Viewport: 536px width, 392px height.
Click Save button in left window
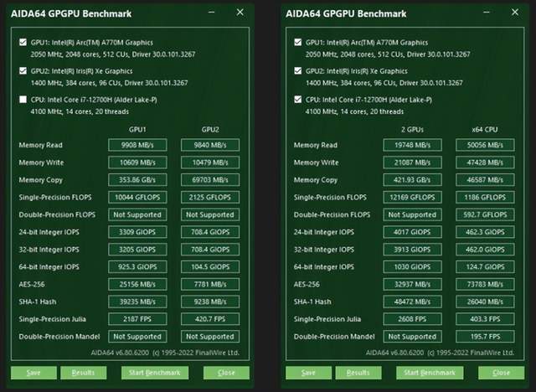click(x=33, y=373)
